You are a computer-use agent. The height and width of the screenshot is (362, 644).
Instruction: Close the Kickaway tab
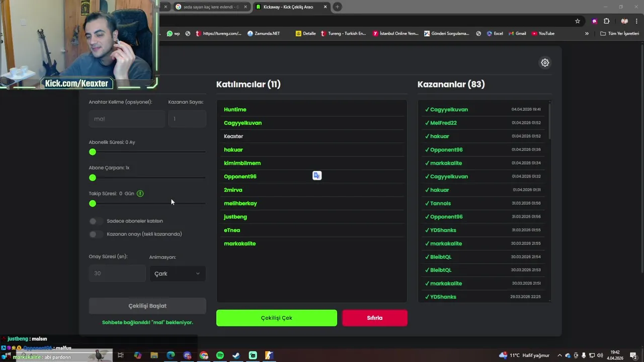325,7
